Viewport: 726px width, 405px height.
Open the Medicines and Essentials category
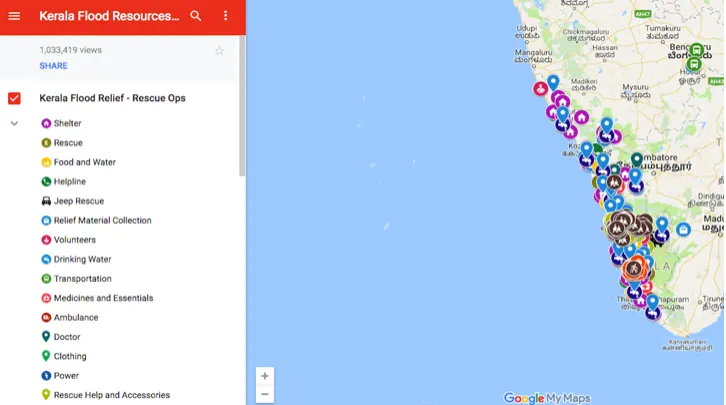pos(103,298)
